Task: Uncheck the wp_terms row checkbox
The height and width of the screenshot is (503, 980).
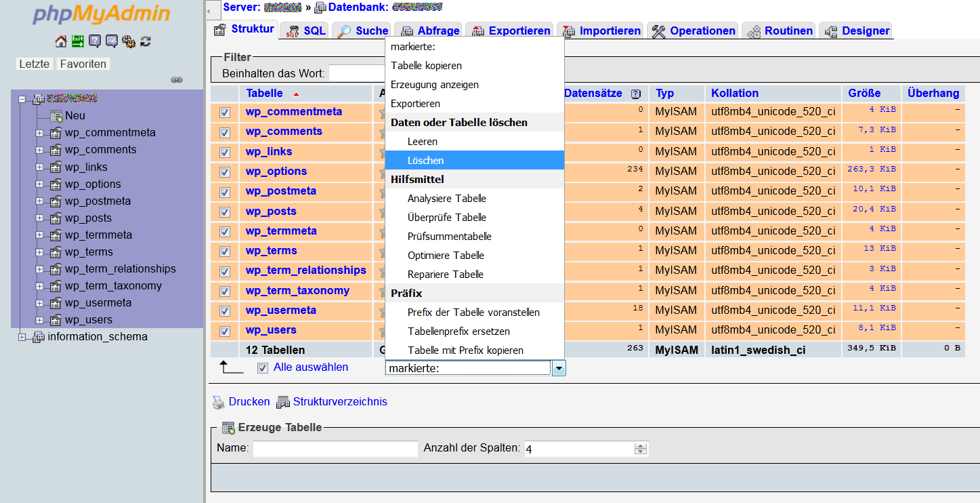Action: coord(225,251)
